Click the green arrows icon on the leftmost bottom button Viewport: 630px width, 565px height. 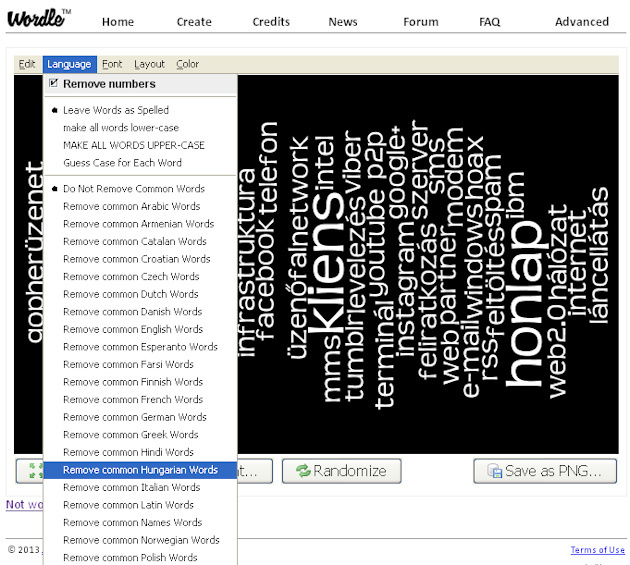36,471
